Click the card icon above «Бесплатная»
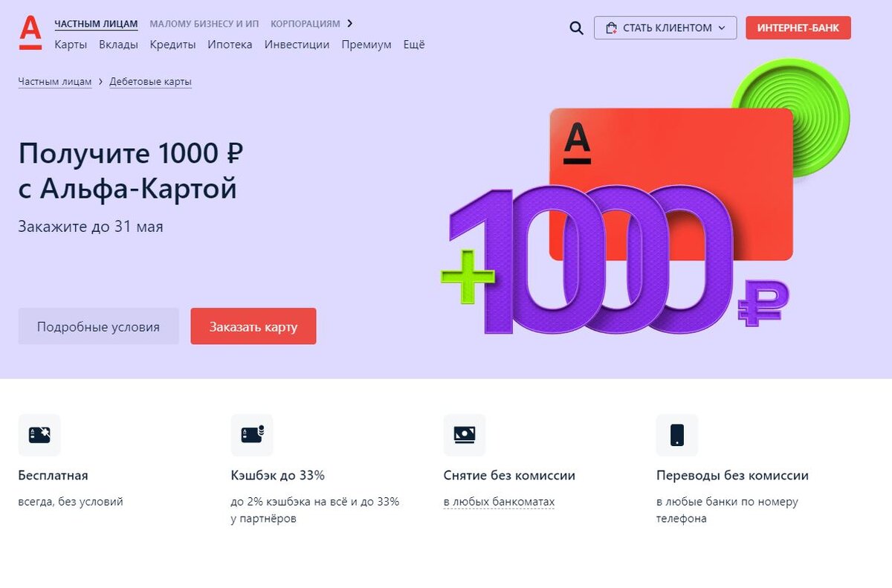The height and width of the screenshot is (588, 892). pos(39,434)
